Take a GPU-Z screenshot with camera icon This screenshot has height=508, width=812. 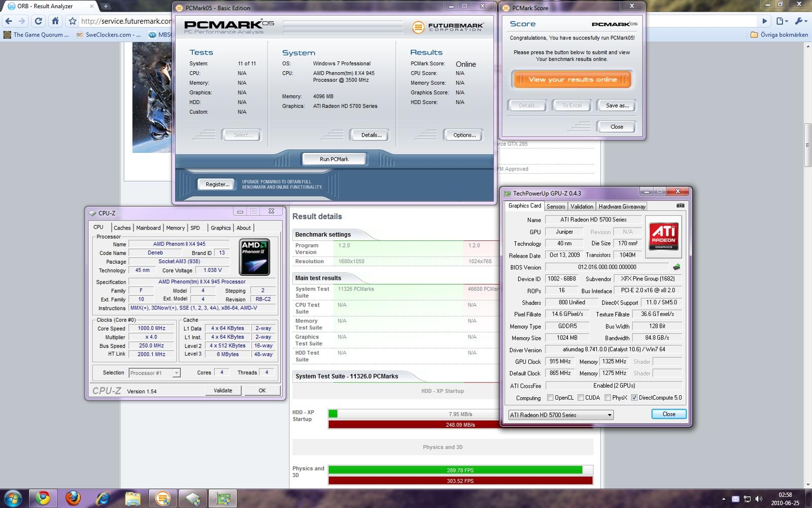[x=680, y=206]
